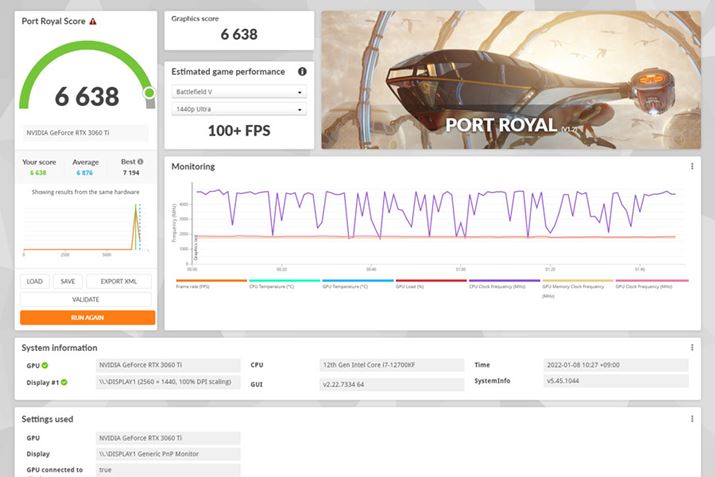Click the score distribution histogram chart

click(x=86, y=230)
